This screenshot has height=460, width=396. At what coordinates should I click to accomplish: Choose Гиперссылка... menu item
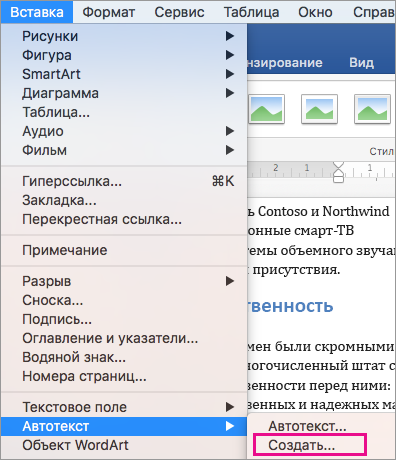tap(124, 181)
